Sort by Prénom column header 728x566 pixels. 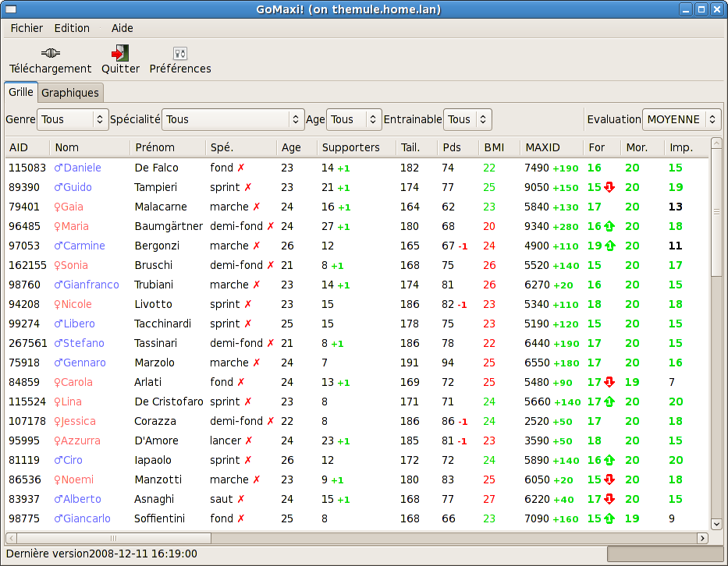click(168, 147)
